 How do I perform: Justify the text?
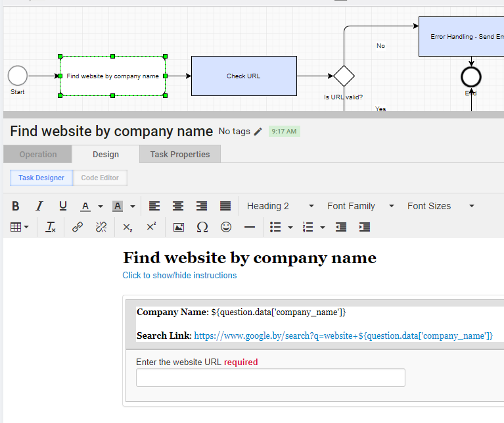(225, 206)
